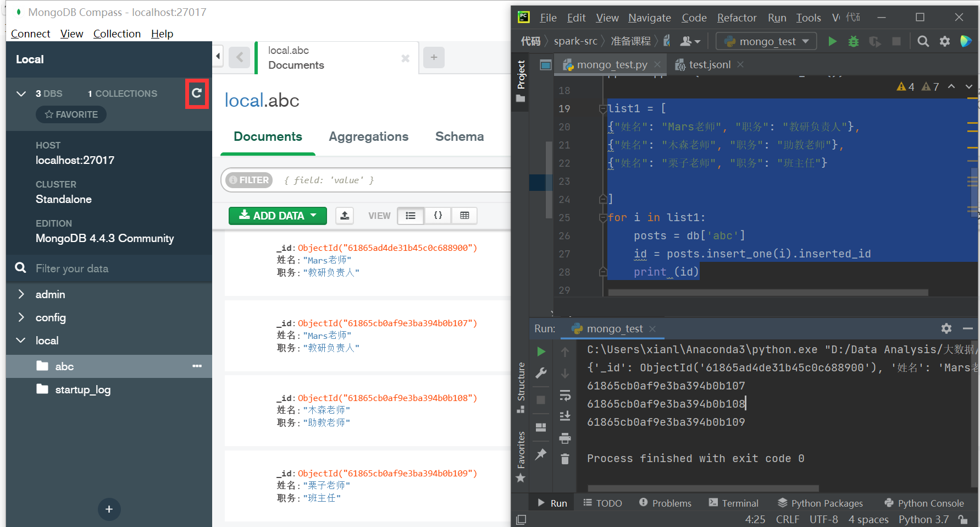Debug mongo_test with bug icon
This screenshot has height=527, width=980.
click(854, 41)
